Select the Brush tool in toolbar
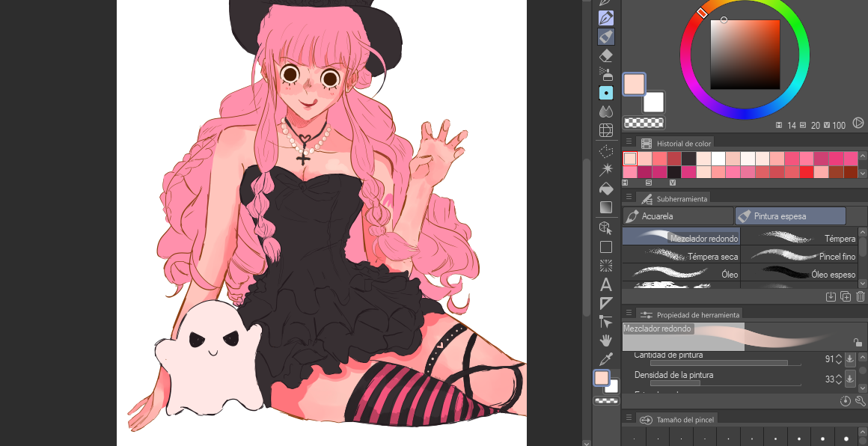The image size is (868, 446). click(606, 37)
